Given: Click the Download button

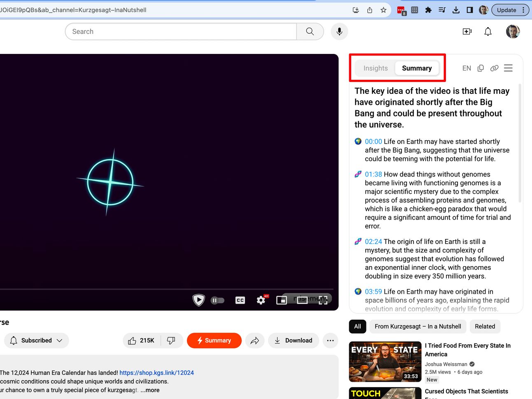Looking at the screenshot, I should [x=294, y=341].
